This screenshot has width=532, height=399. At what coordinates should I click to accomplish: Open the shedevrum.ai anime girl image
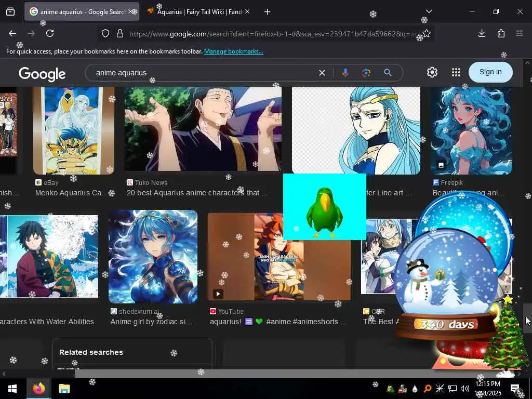153,257
